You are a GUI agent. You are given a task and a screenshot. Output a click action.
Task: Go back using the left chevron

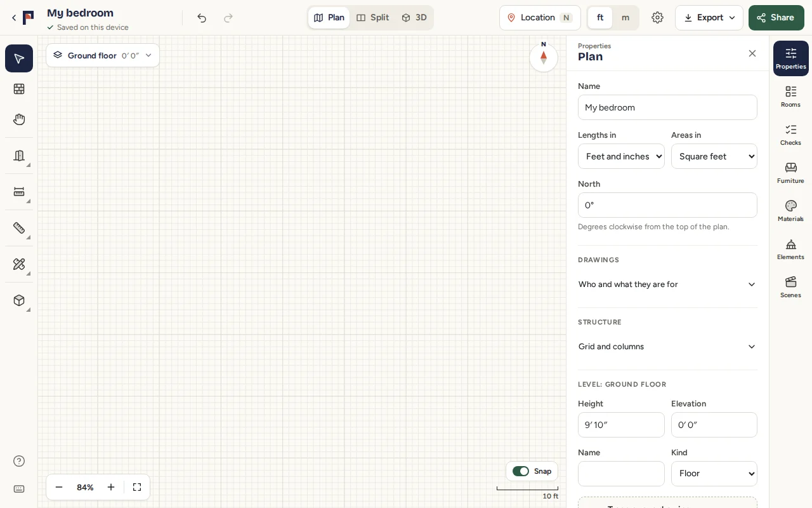(x=14, y=18)
